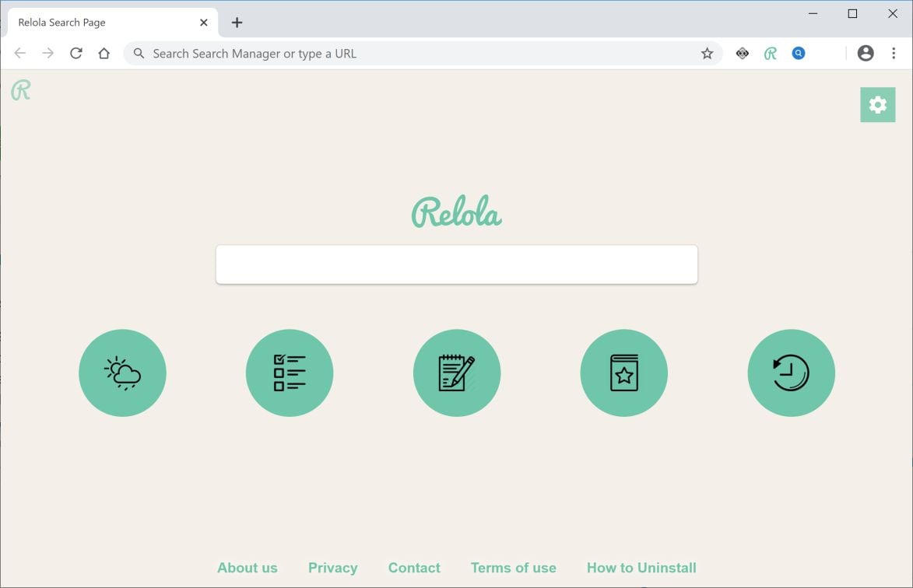Click the blue search extension icon
Image resolution: width=913 pixels, height=588 pixels.
click(x=799, y=54)
